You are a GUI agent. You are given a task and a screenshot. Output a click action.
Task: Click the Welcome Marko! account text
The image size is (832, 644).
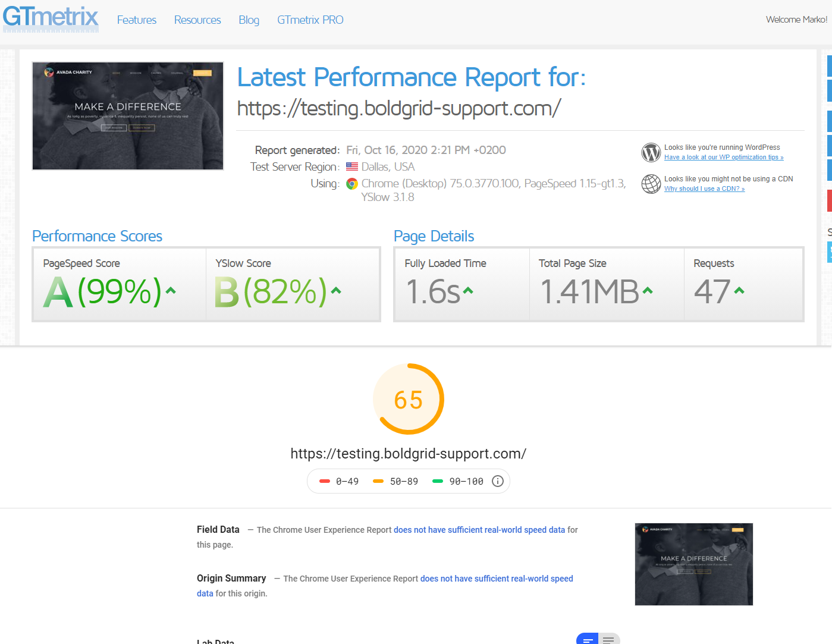[796, 20]
